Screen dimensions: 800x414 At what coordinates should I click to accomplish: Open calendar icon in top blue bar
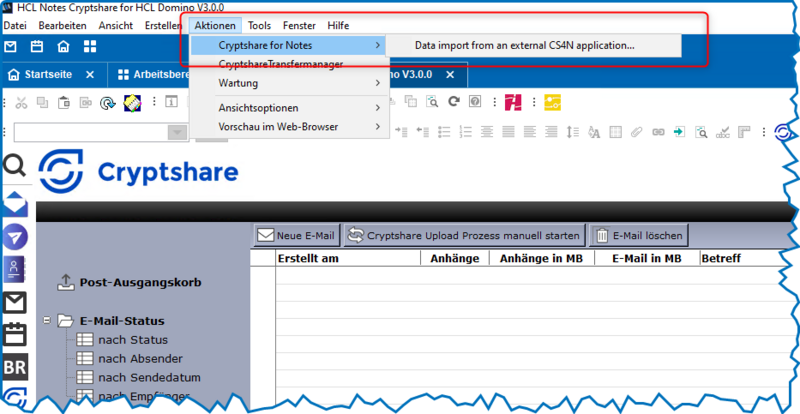[37, 46]
